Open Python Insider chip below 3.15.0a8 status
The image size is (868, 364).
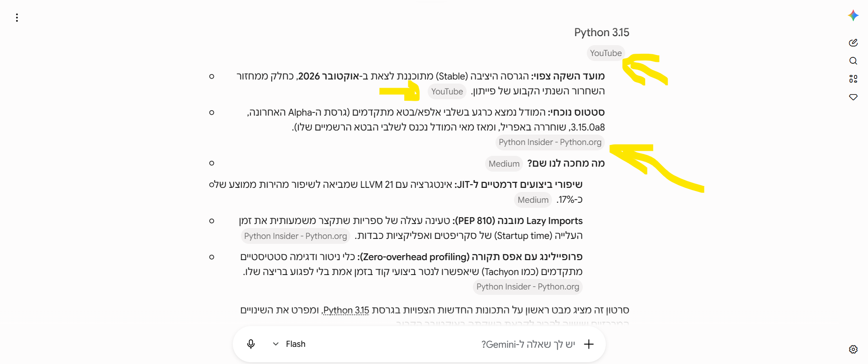tap(550, 142)
